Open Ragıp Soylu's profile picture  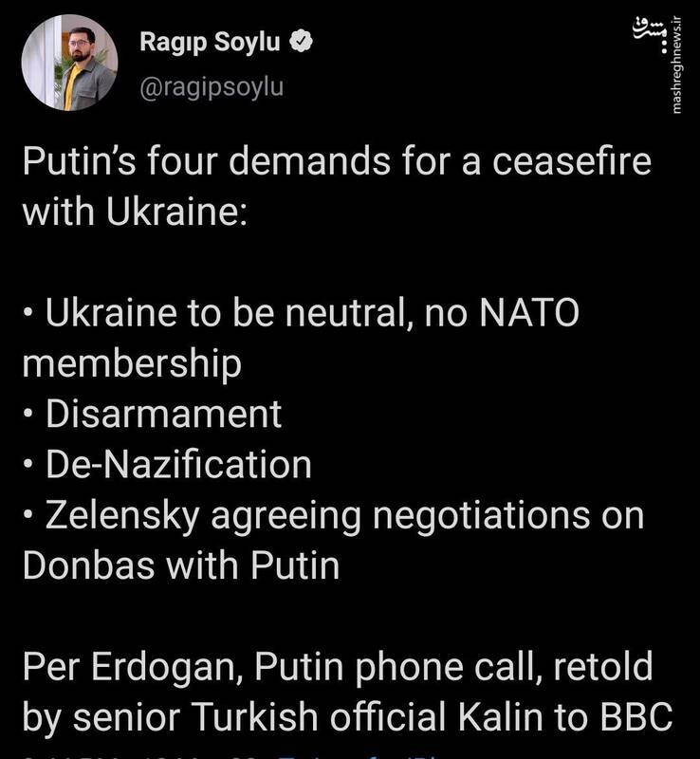[69, 63]
